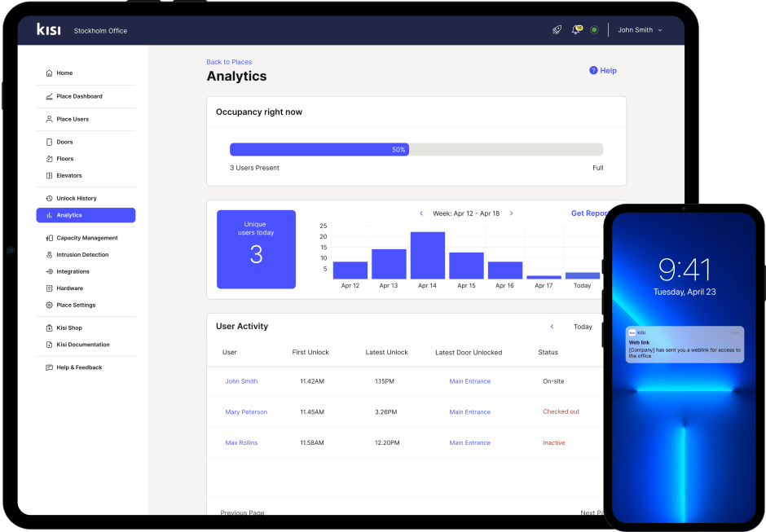Go to next week chevron
Viewport: 766px width, 532px height.
pyautogui.click(x=511, y=213)
